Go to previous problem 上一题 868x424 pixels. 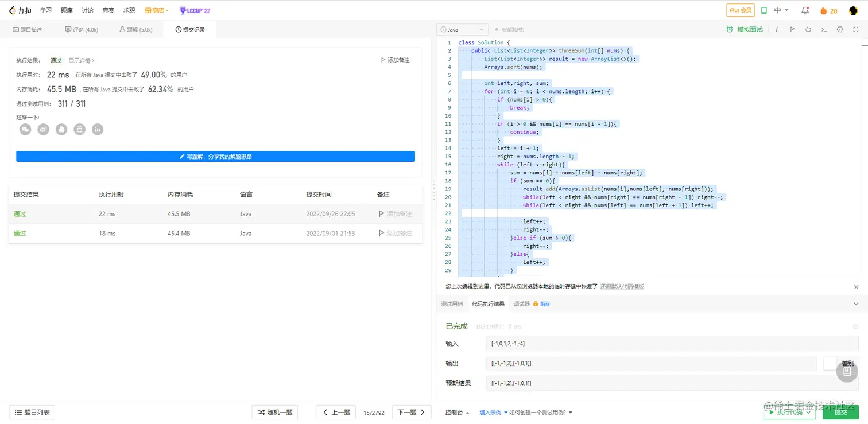click(336, 412)
